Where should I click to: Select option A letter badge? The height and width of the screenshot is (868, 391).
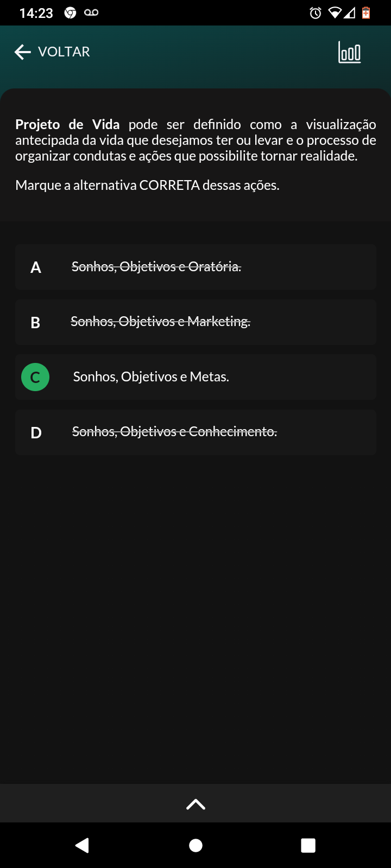[36, 267]
